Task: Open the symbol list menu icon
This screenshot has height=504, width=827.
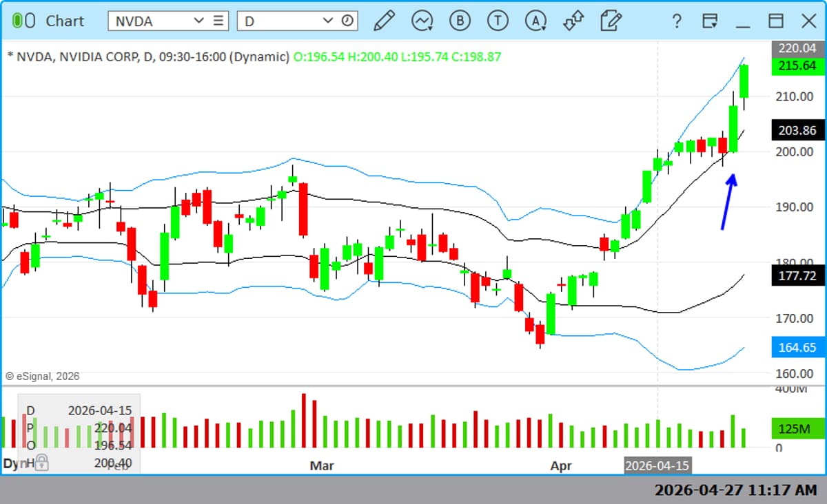Action: click(x=218, y=21)
